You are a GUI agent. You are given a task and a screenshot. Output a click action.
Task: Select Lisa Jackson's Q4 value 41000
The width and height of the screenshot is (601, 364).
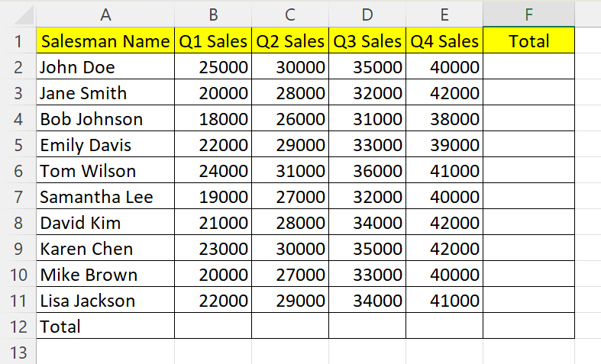(x=444, y=301)
